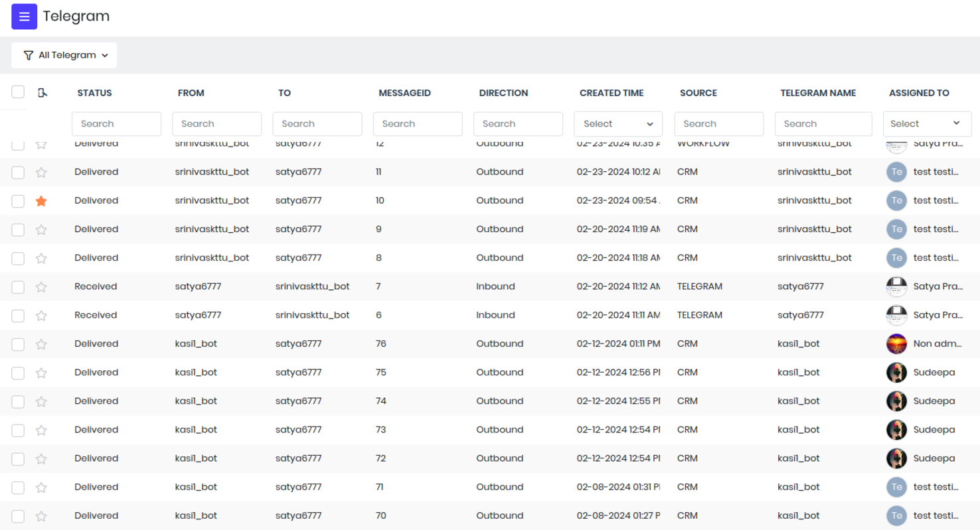Click the created time 02-12-2024 01:11 PM

pyautogui.click(x=618, y=344)
